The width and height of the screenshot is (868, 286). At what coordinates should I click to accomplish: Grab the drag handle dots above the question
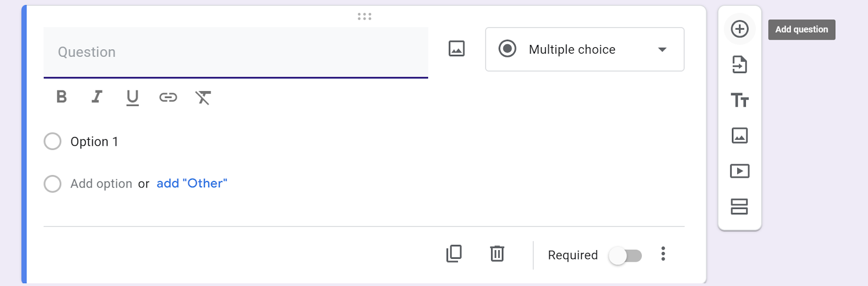365,17
